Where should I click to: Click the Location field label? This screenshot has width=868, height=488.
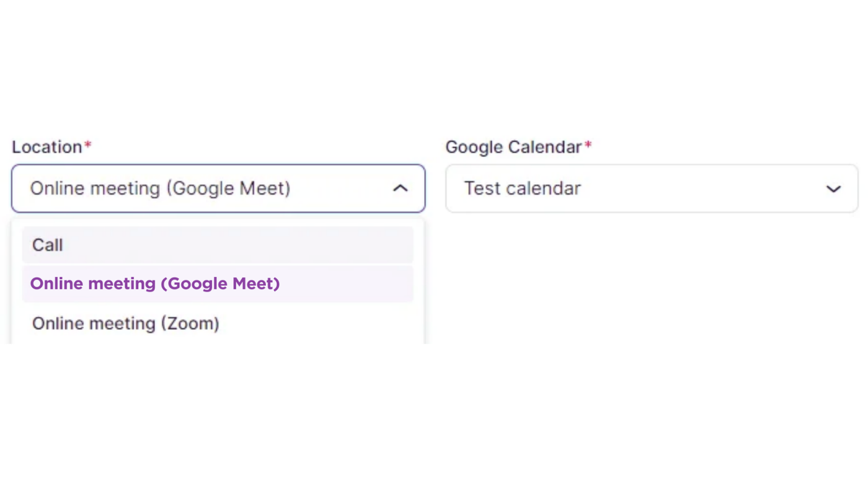(x=47, y=147)
